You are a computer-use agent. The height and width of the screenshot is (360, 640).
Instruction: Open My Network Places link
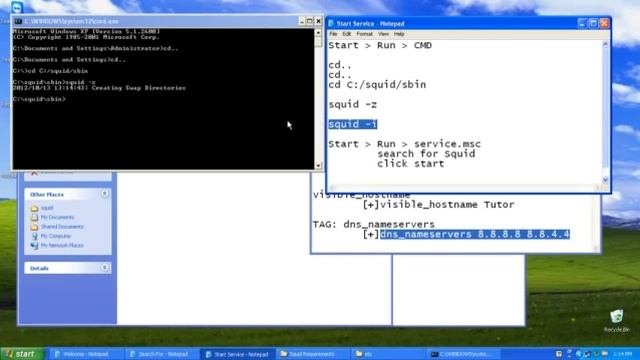[x=62, y=245]
